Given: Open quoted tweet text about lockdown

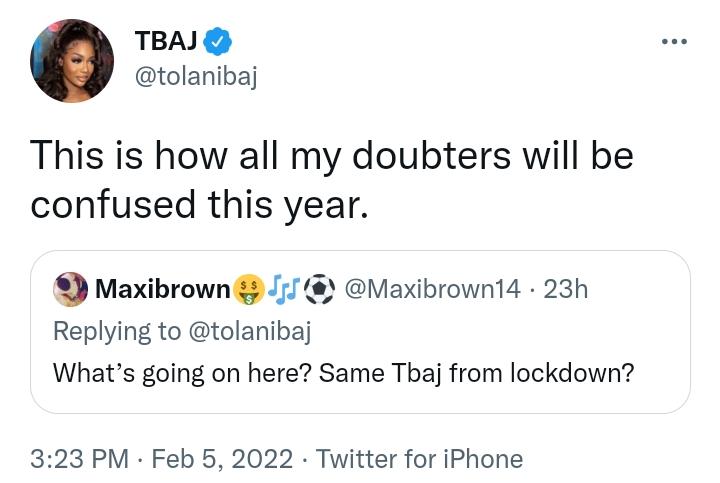Looking at the screenshot, I should click(x=344, y=373).
